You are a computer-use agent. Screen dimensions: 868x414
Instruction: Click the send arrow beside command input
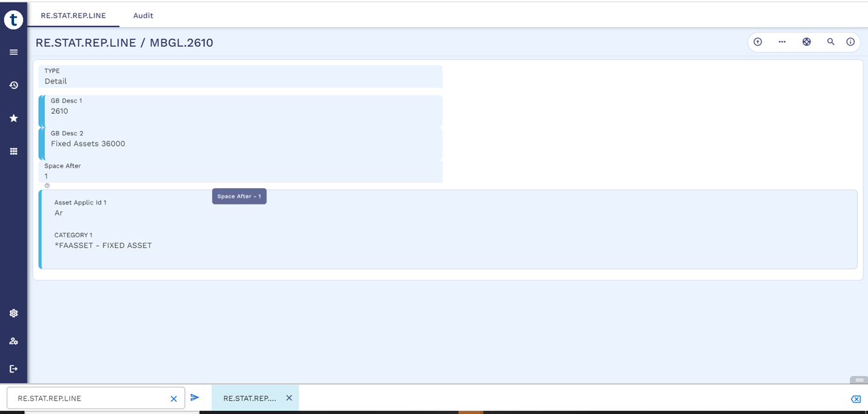[x=194, y=398]
